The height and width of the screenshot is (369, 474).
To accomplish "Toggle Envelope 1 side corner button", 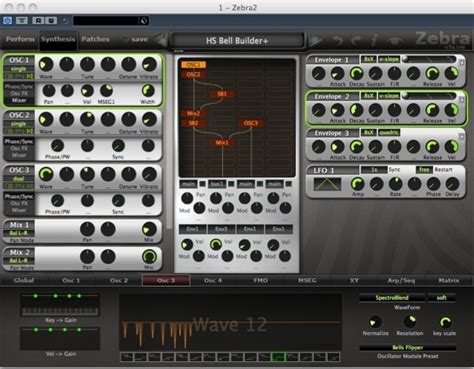I will pos(462,62).
